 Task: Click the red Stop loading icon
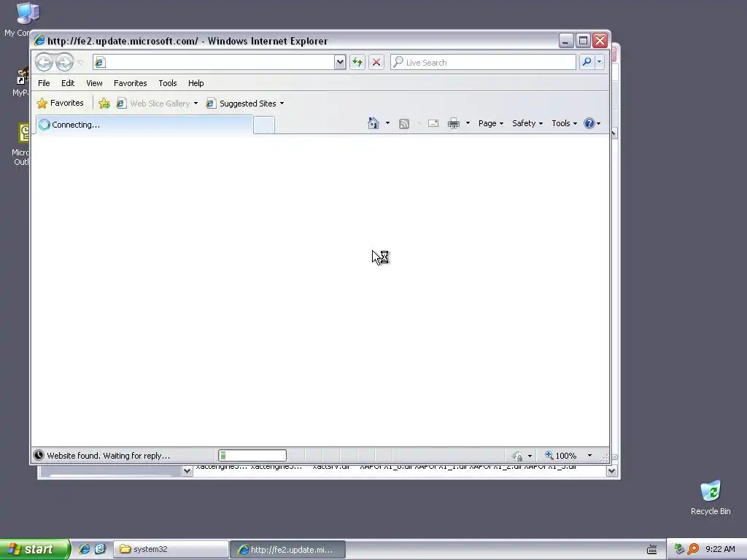coord(376,62)
